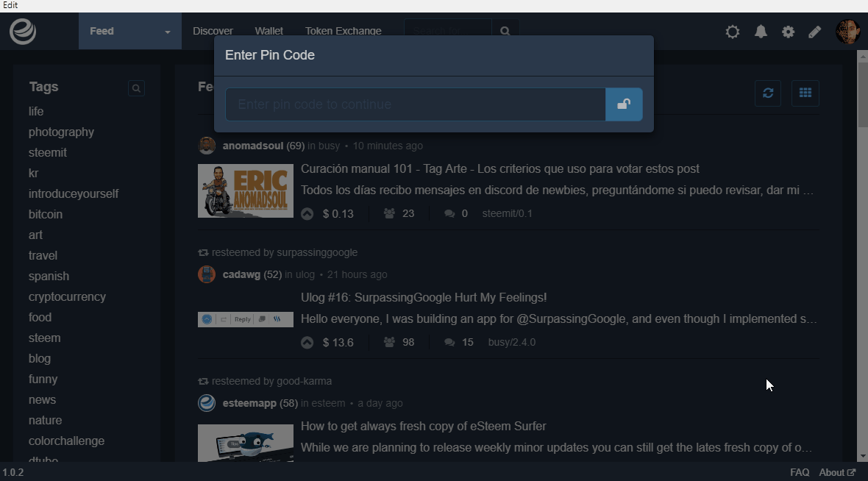Select the blog tag

(39, 358)
